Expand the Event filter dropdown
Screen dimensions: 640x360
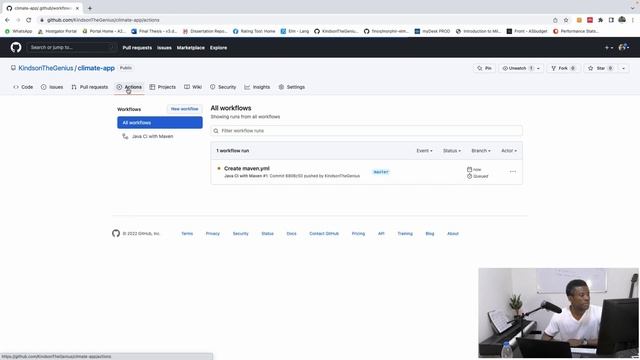click(424, 151)
